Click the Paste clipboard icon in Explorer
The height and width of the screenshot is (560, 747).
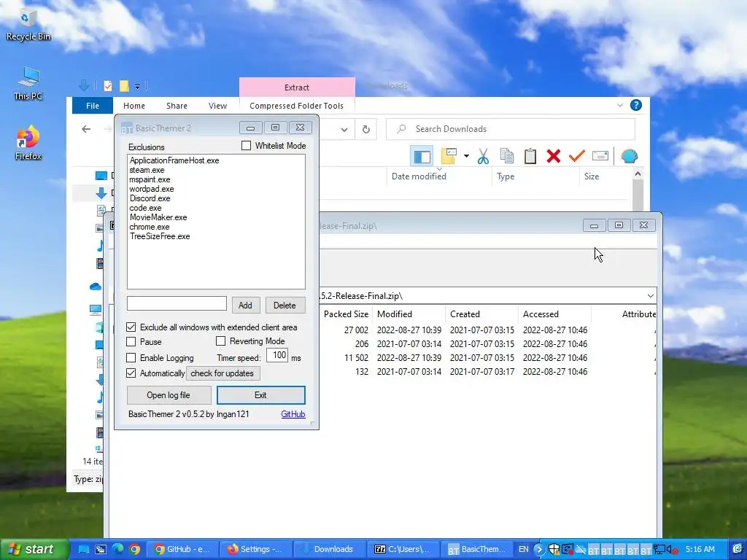530,156
